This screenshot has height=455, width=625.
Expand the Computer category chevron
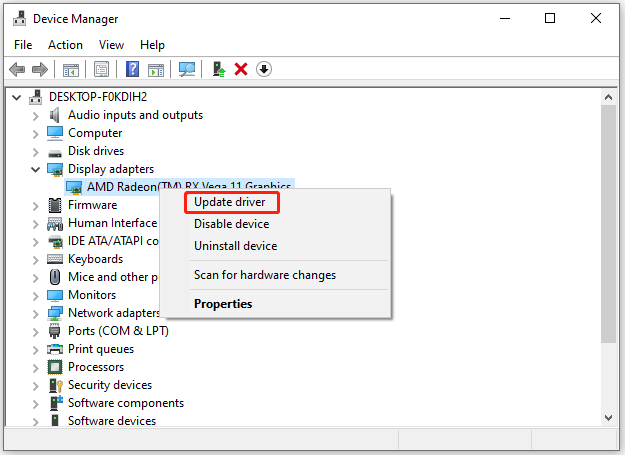(35, 134)
